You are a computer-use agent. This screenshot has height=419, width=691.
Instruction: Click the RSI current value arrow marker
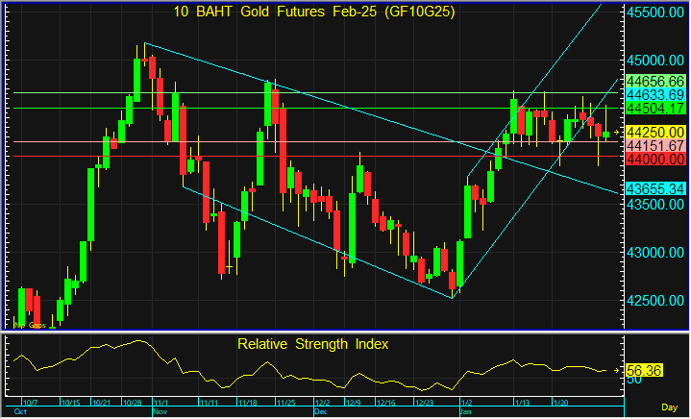click(x=618, y=371)
